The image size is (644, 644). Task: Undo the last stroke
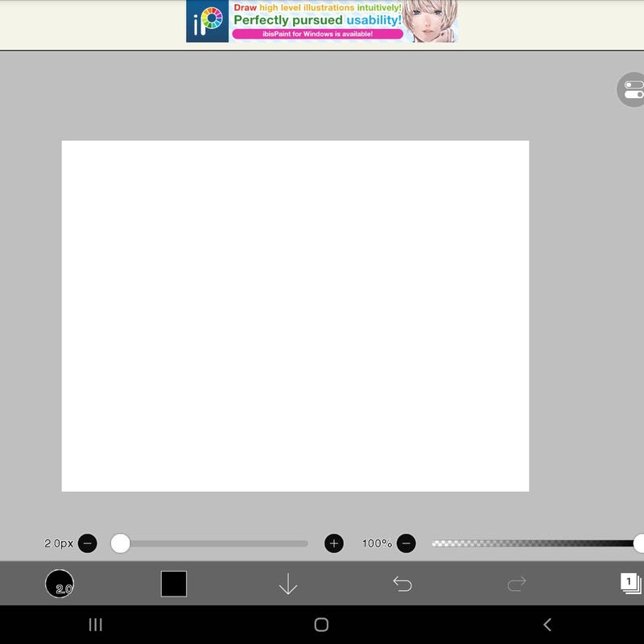[x=402, y=584]
